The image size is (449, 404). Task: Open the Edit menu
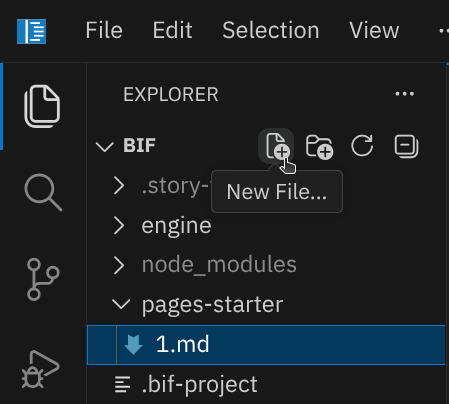pos(172,30)
